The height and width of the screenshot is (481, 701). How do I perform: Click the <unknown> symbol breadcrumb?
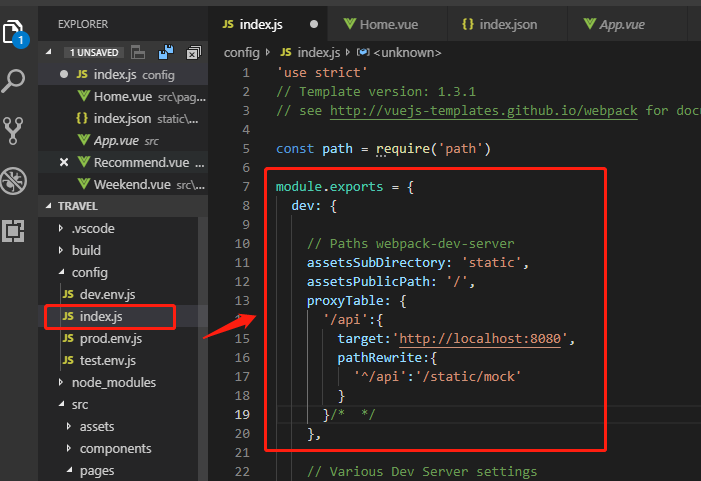pyautogui.click(x=399, y=53)
